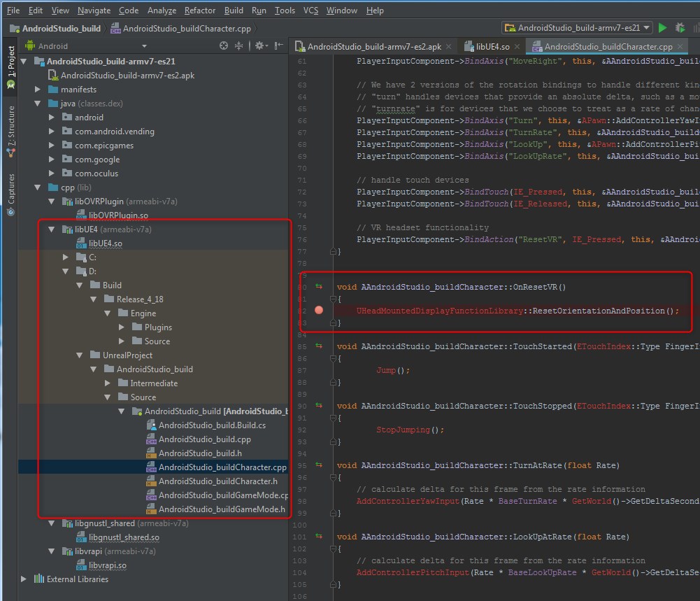Toggle breakpoint on line 82
The image size is (700, 601).
[x=319, y=310]
